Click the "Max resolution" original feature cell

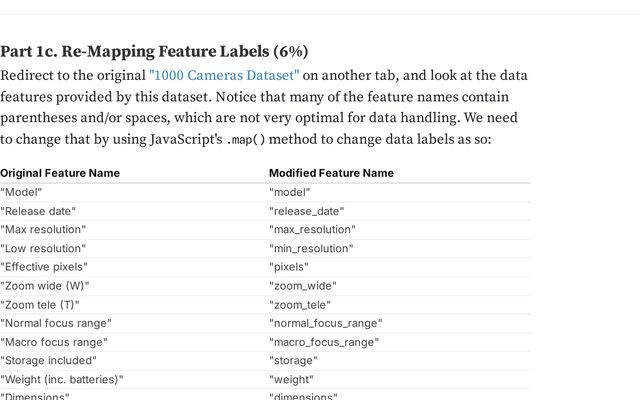point(43,230)
